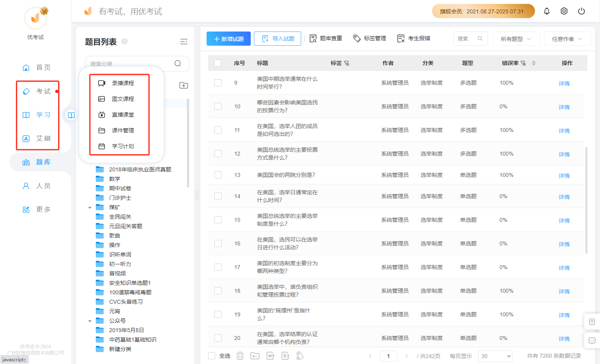This screenshot has width=600, height=364.
Task: Click the 优考试 logo avatar
Action: 35,18
